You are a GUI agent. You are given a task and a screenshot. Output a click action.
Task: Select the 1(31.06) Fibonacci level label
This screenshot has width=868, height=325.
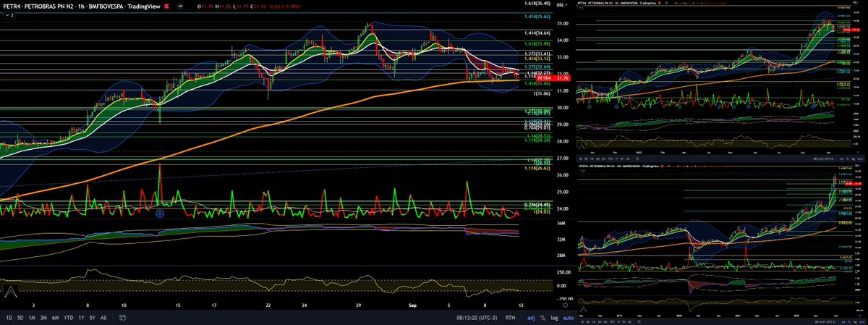pyautogui.click(x=543, y=95)
